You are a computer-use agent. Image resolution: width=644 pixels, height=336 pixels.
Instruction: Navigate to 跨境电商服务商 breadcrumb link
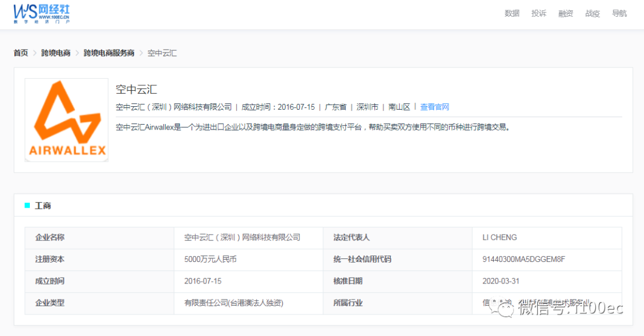[x=109, y=53]
